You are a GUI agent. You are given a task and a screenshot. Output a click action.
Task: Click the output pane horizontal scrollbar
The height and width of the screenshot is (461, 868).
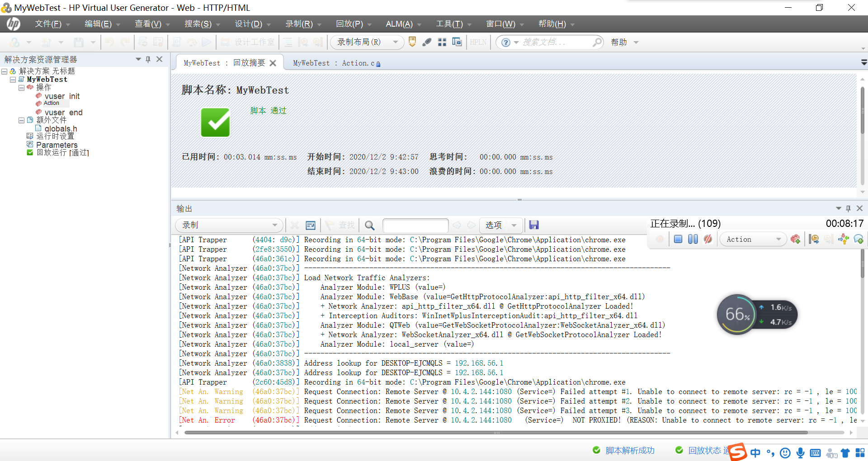tap(496, 433)
